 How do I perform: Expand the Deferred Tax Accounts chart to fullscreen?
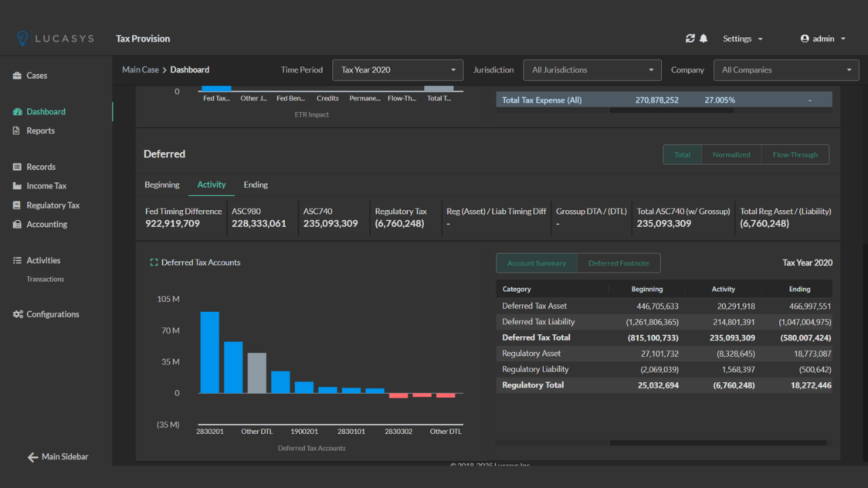pos(153,261)
